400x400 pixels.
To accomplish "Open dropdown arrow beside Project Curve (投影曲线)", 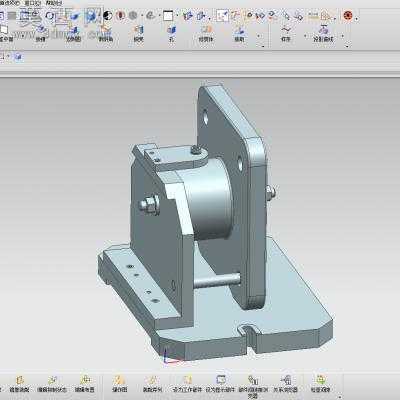I will click(x=342, y=36).
